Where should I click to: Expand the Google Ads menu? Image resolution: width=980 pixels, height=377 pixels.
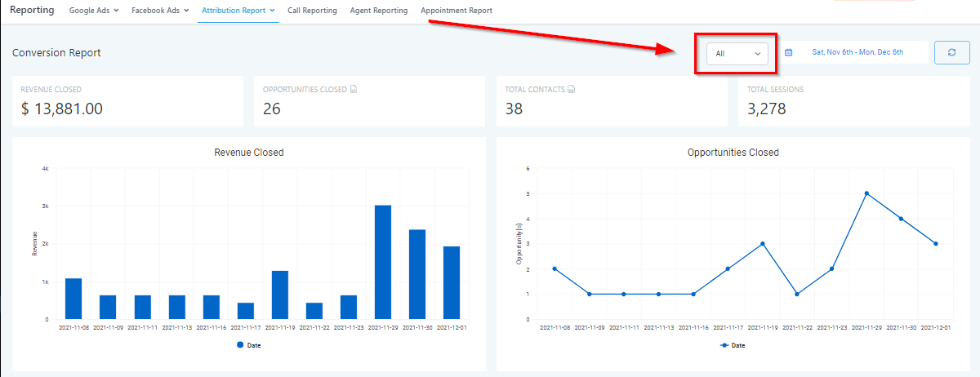94,11
